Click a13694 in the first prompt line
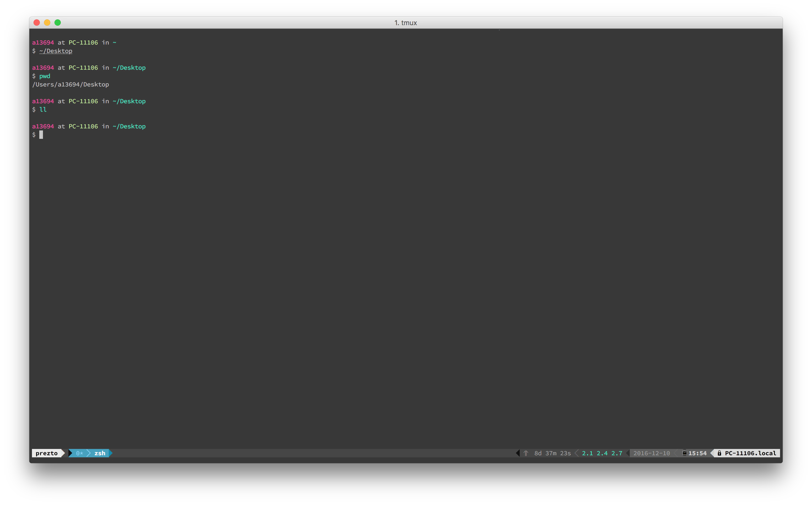The image size is (812, 505). [x=43, y=42]
